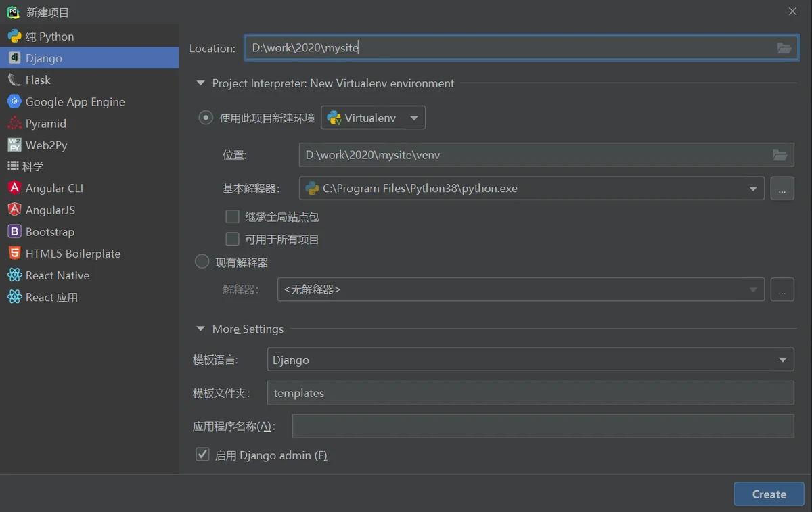Screen dimensions: 812x512
Task: Click the Bootstrap B icon
Action: [14, 232]
